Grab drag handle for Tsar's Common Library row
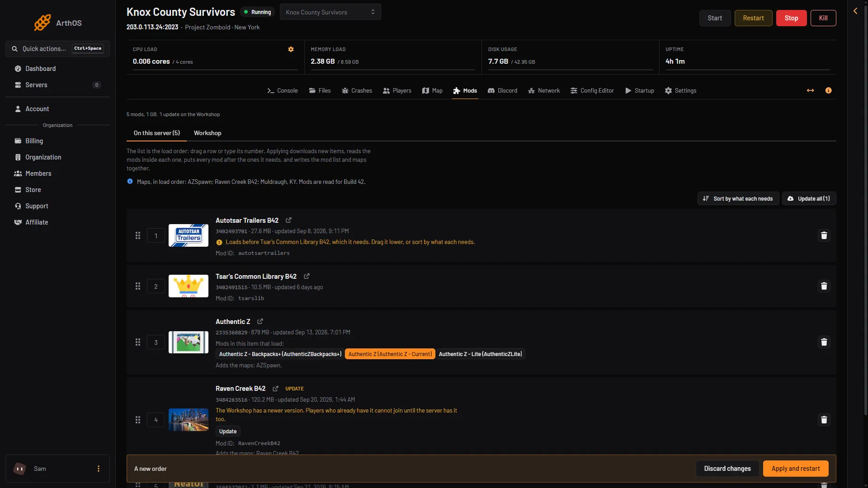 [138, 286]
